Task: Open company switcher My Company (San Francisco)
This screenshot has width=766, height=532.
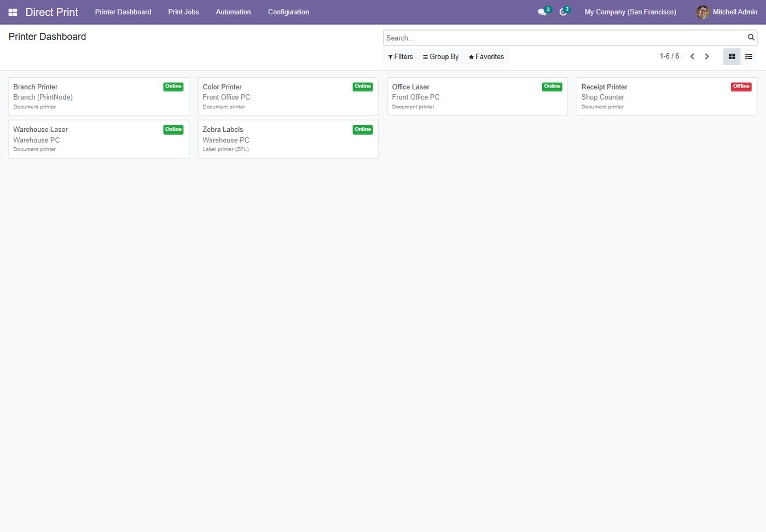Action: pos(630,12)
